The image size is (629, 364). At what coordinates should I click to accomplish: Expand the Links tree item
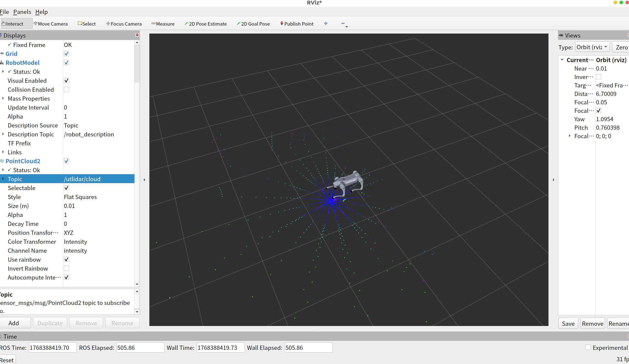click(x=3, y=152)
